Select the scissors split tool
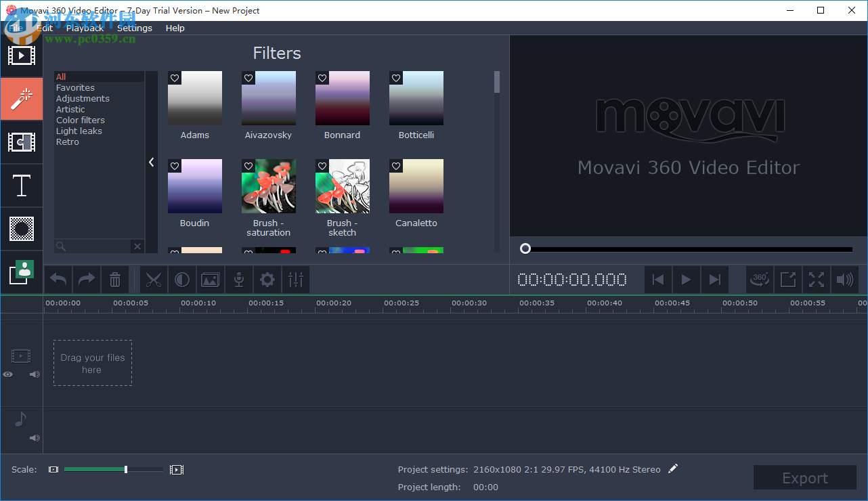Image resolution: width=868 pixels, height=501 pixels. (154, 280)
